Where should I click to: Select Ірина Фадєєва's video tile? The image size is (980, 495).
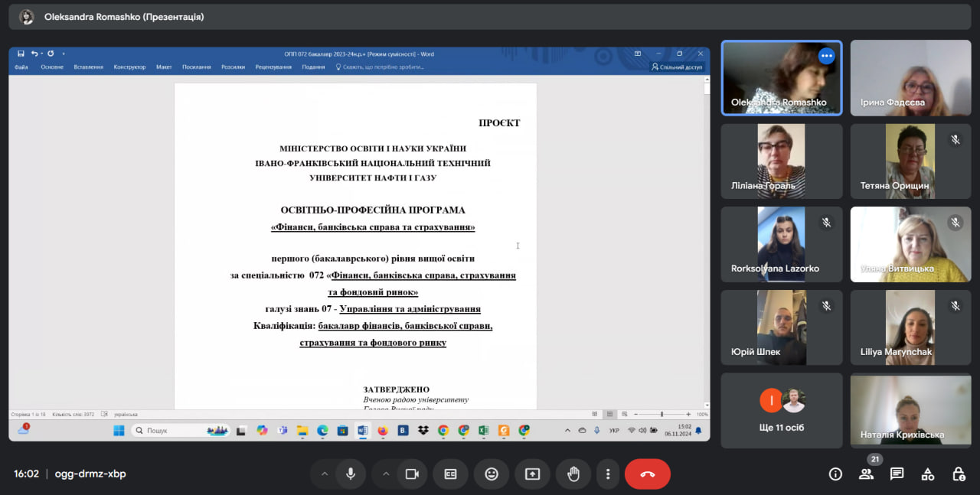(x=910, y=78)
